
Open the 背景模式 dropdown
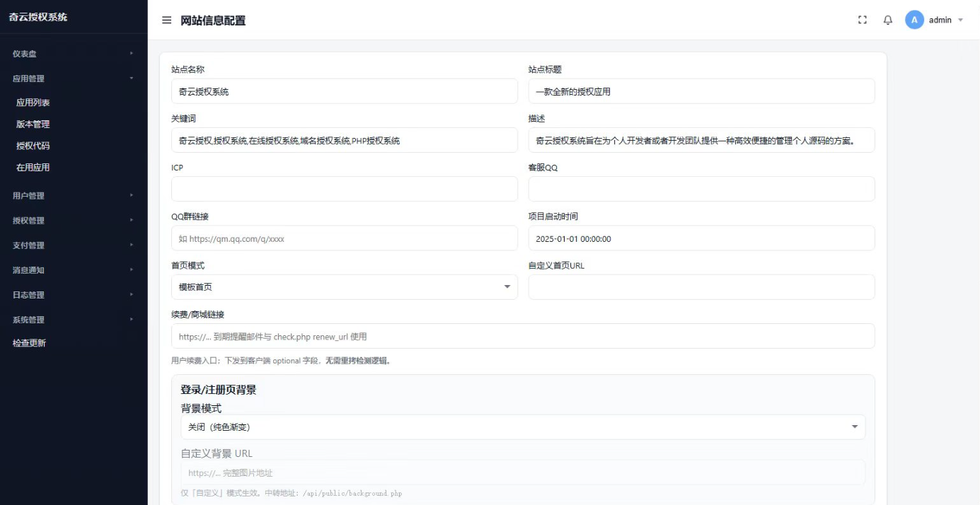click(523, 427)
